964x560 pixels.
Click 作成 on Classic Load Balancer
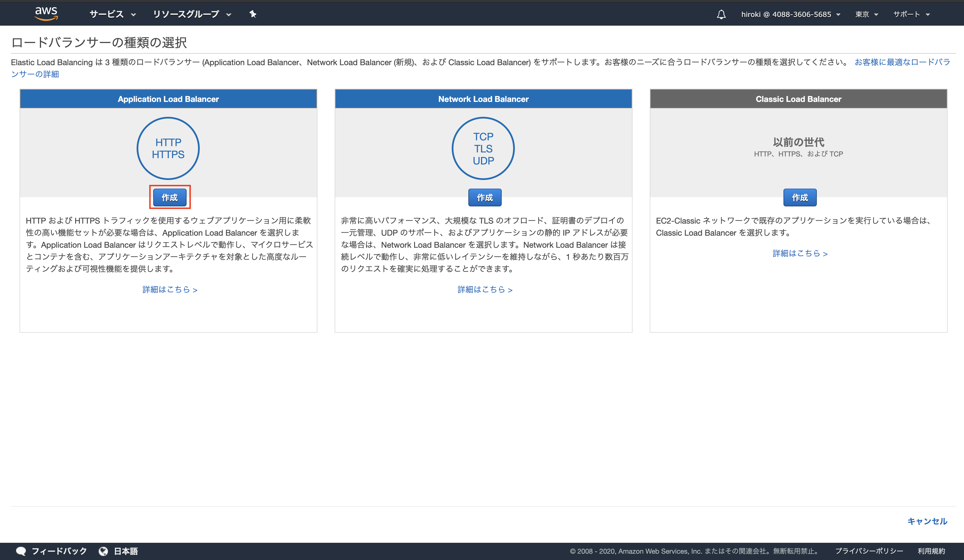[x=800, y=197]
